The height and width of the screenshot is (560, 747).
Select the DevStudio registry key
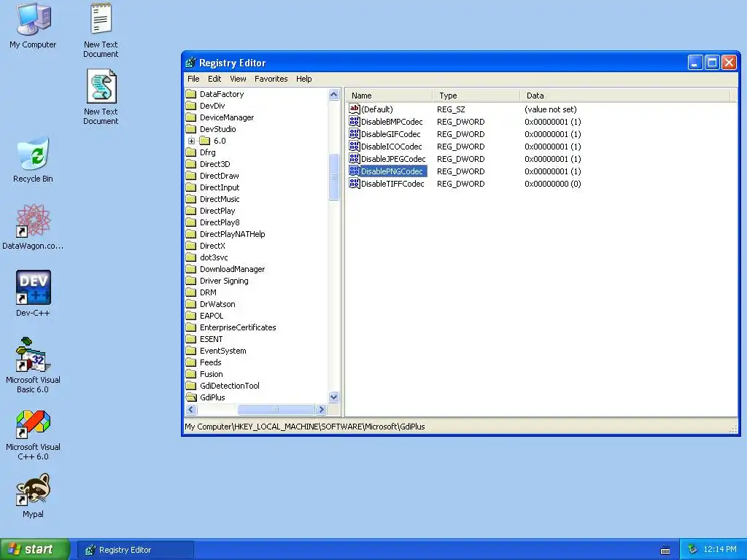pyautogui.click(x=217, y=129)
